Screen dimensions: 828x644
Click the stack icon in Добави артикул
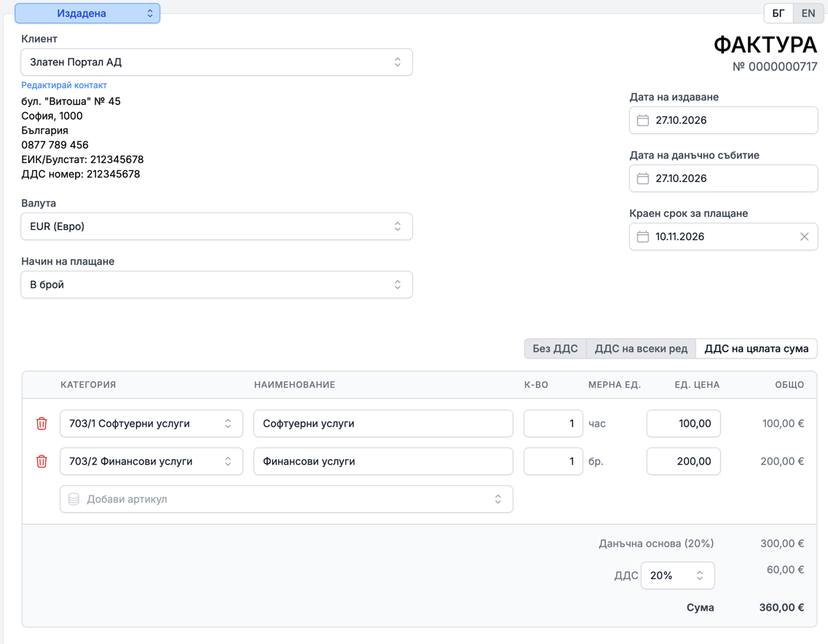(x=74, y=499)
